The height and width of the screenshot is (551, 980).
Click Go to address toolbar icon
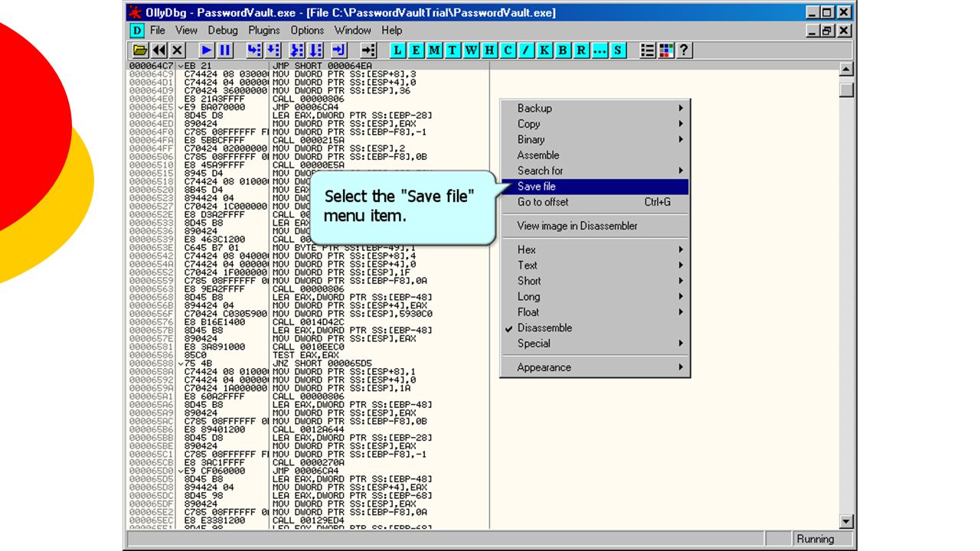(x=368, y=51)
